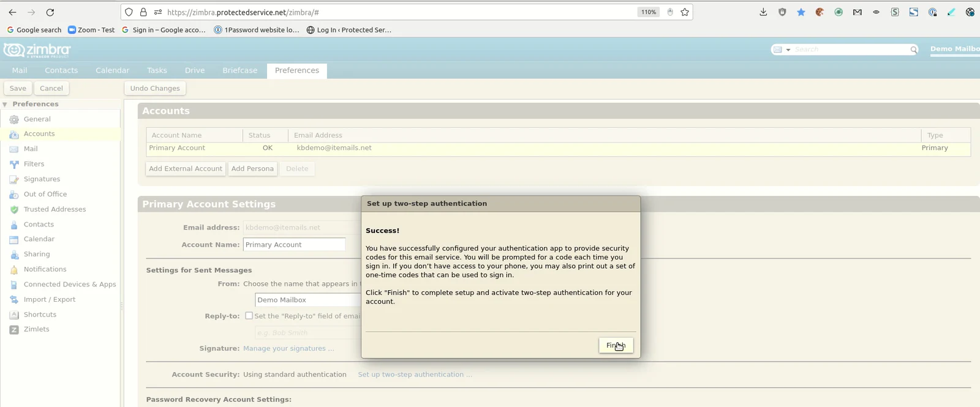Click the Zimbra search field
Image resolution: width=980 pixels, height=407 pixels.
pyautogui.click(x=850, y=50)
